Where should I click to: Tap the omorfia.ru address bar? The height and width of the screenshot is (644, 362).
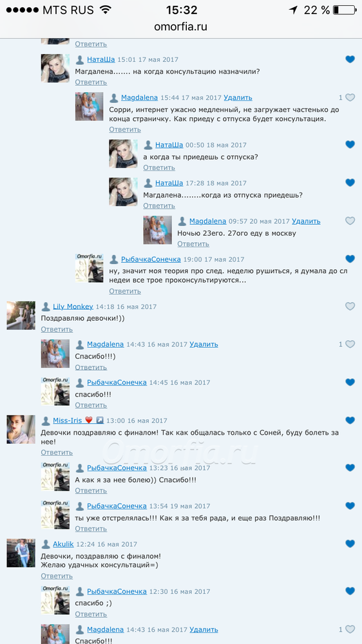(181, 26)
